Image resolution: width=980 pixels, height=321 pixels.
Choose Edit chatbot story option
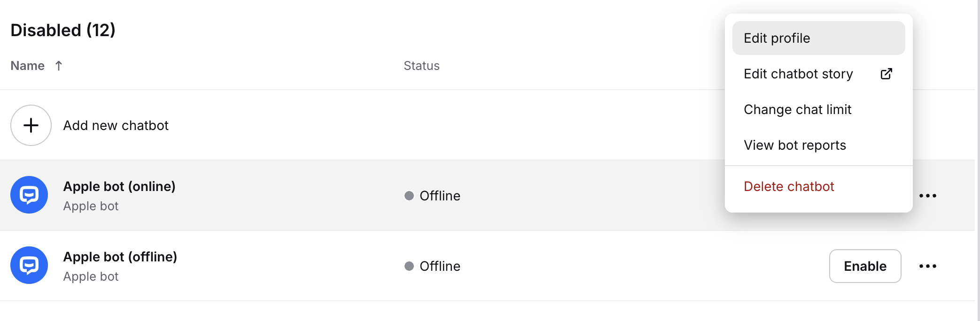[798, 74]
